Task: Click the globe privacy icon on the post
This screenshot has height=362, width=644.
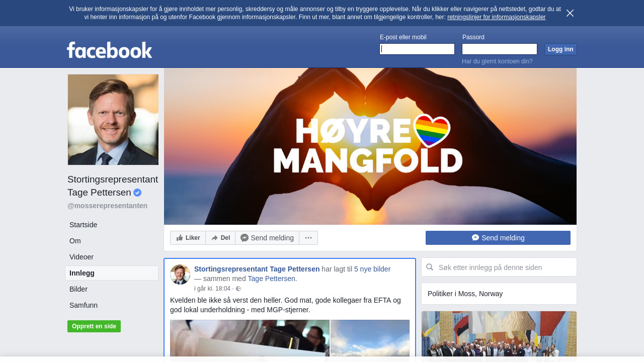Action: tap(238, 289)
